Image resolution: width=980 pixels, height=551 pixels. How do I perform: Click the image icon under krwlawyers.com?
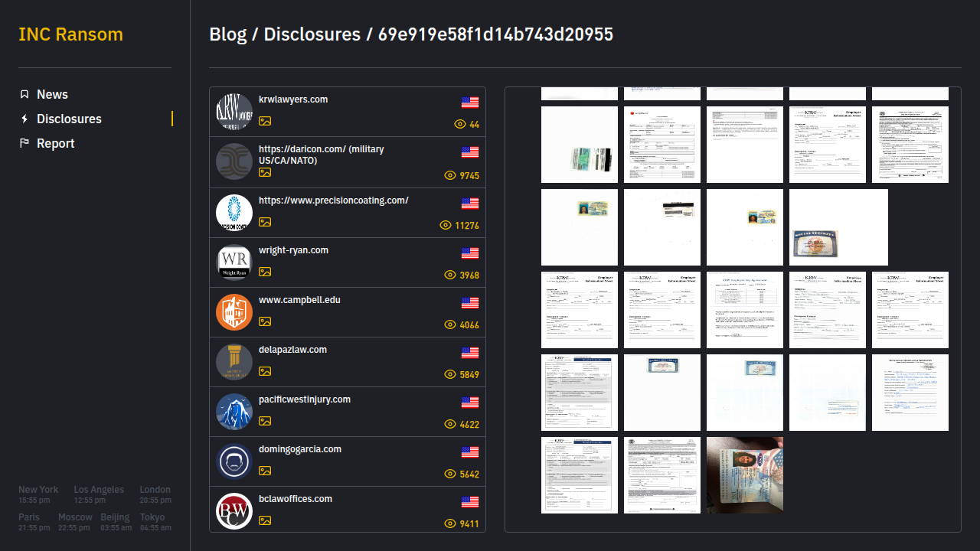point(265,121)
